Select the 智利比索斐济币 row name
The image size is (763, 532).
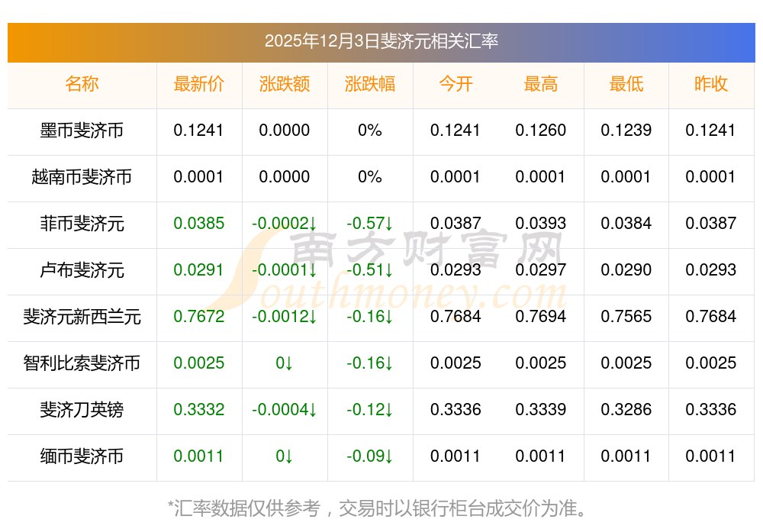coord(82,363)
